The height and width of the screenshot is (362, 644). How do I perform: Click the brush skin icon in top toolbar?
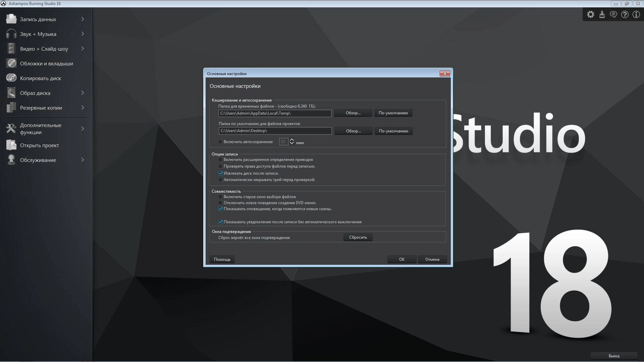point(602,14)
